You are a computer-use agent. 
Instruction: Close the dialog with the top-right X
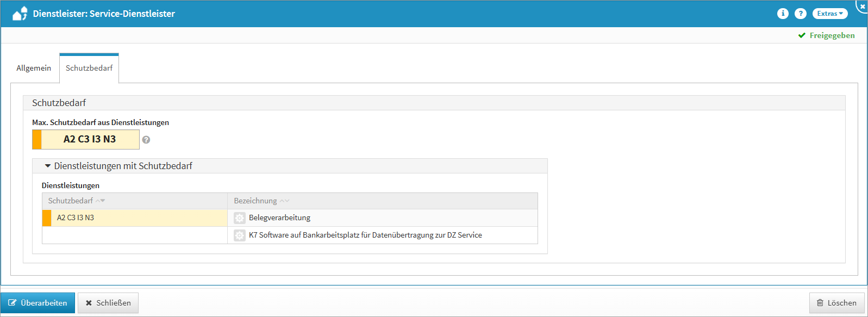coord(862,6)
